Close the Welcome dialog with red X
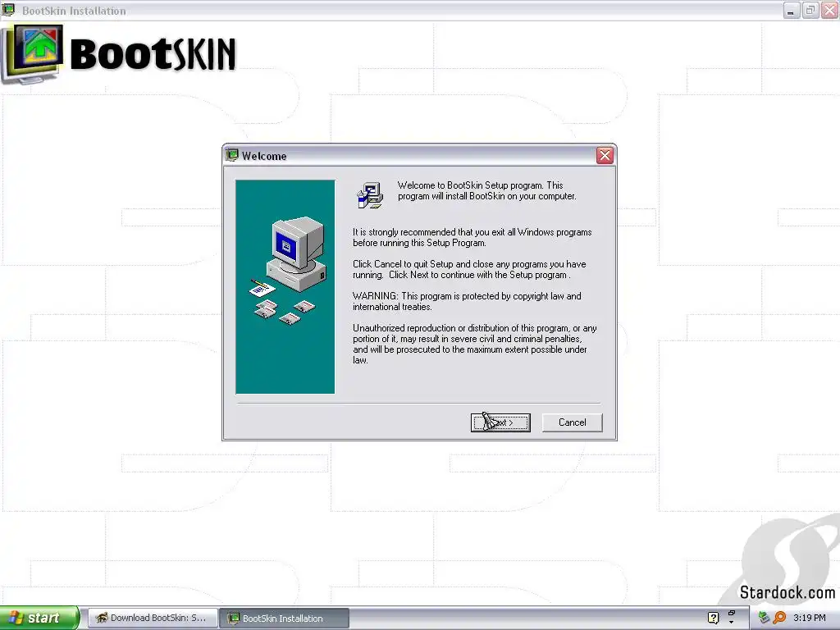The image size is (840, 630). tap(605, 156)
